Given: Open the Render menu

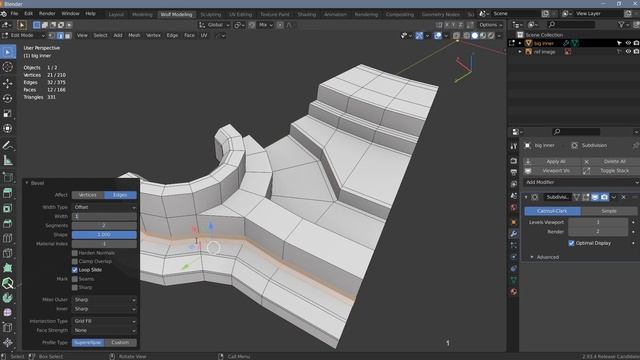Looking at the screenshot, I should (x=47, y=13).
